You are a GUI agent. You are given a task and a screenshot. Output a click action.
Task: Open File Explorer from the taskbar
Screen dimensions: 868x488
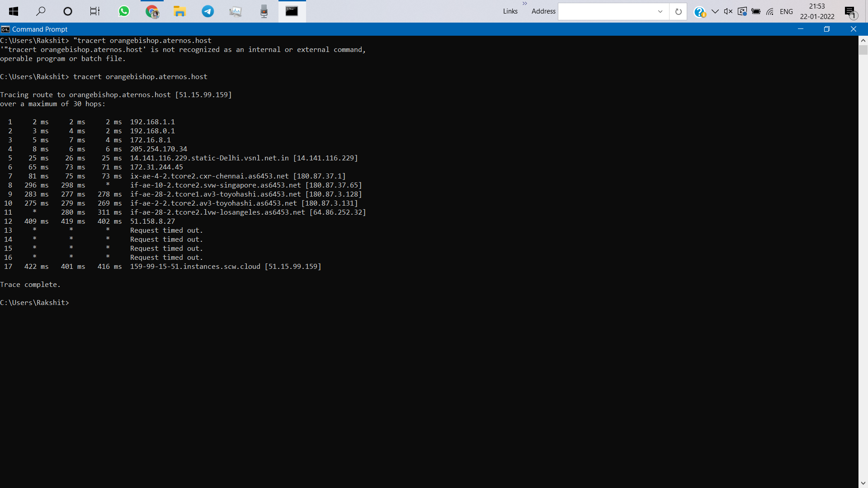pyautogui.click(x=180, y=11)
